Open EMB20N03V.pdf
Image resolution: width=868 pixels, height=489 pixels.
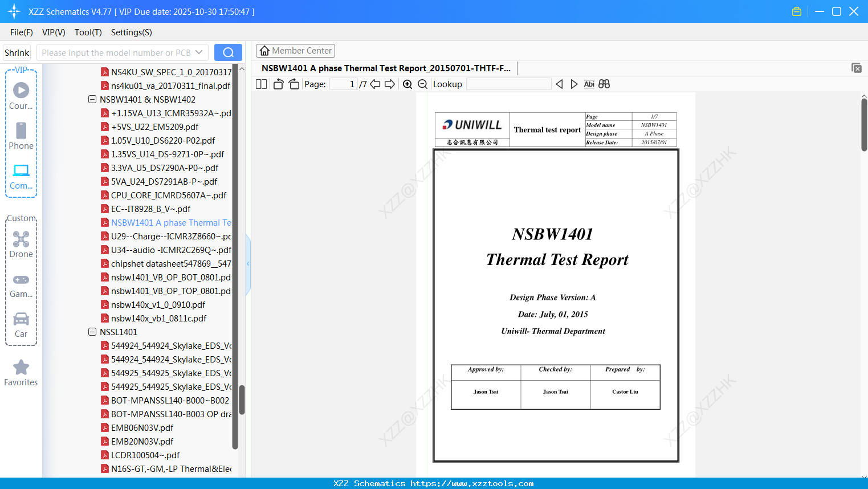click(x=142, y=441)
